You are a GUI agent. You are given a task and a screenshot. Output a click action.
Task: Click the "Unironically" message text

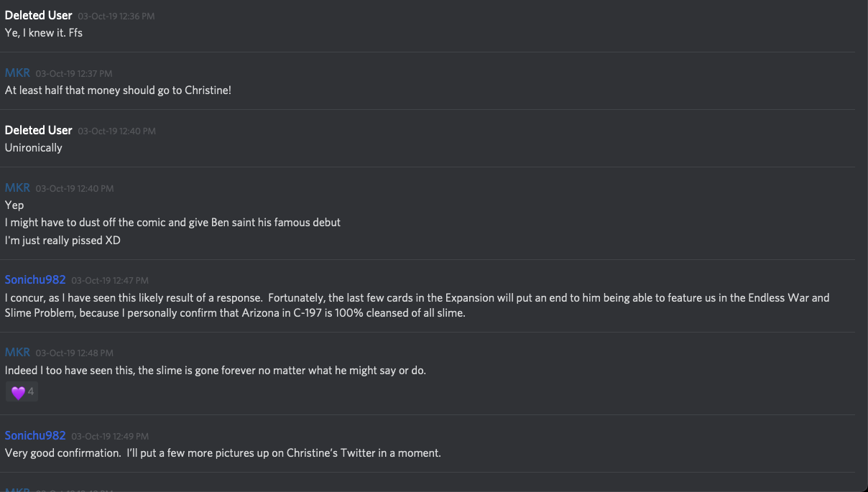pos(34,148)
